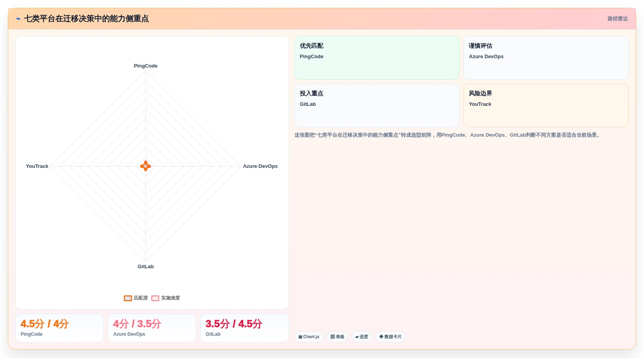The height and width of the screenshot is (358, 644).
Task: Click the 4分 / 3.5分 Azure DevOps score card
Action: (x=152, y=328)
